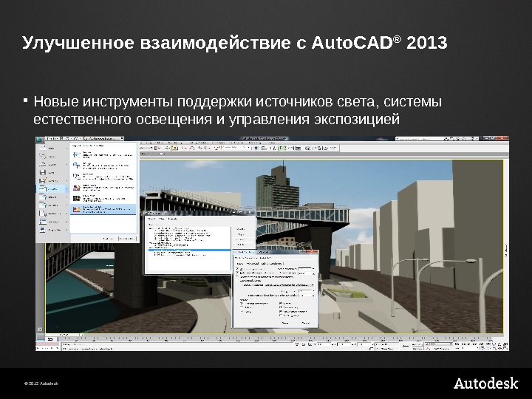Expand the Export submenu arrow

point(66,197)
